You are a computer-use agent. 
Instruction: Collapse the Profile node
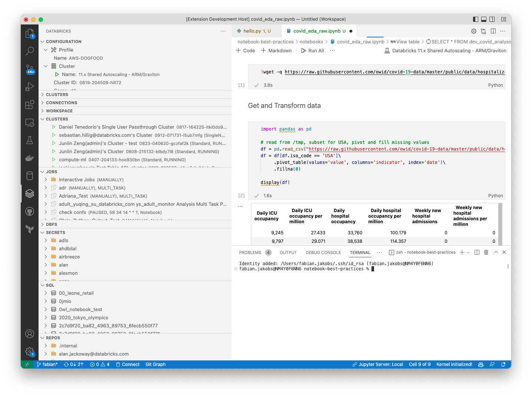[46, 50]
